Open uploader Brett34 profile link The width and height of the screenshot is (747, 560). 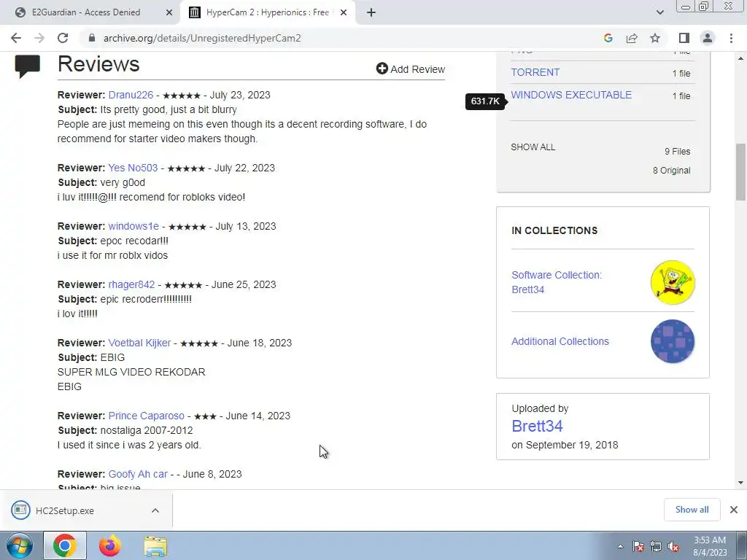click(x=537, y=426)
